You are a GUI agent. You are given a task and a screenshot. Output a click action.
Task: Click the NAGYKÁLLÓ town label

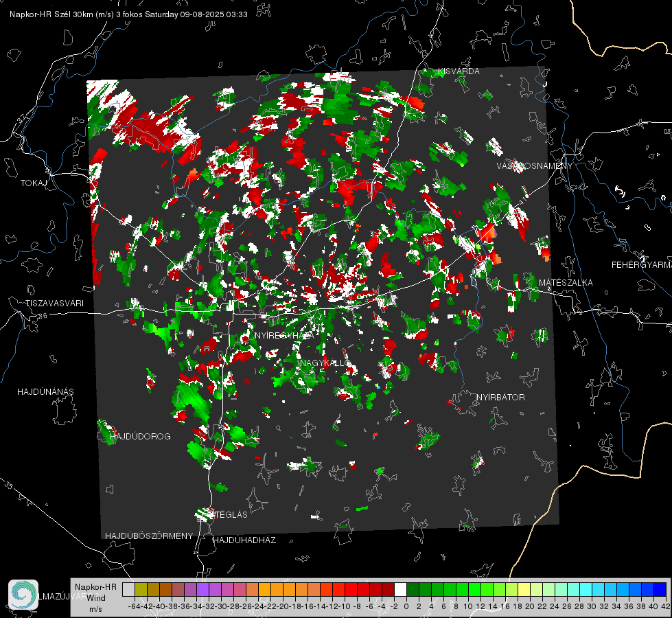pos(325,363)
